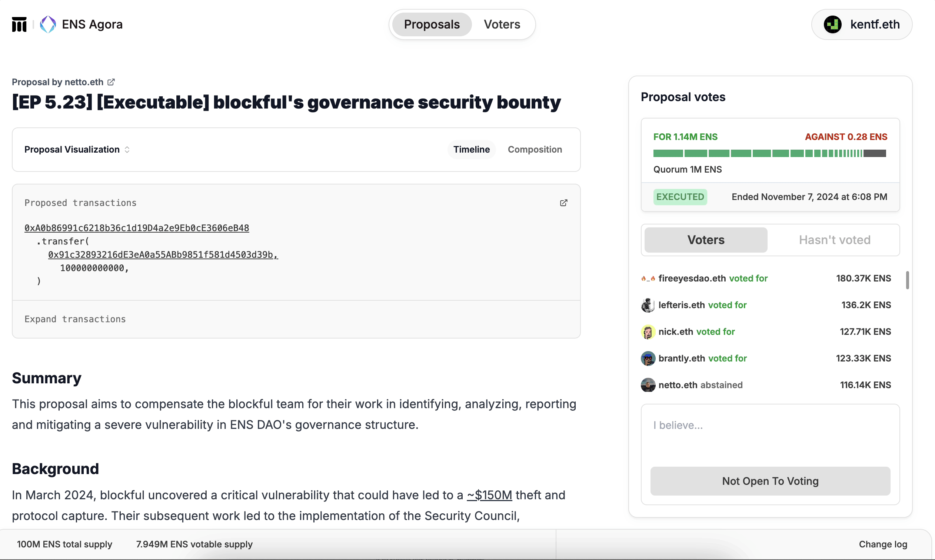This screenshot has width=935, height=560.
Task: Show the Hasn't voted tab
Action: tap(834, 240)
